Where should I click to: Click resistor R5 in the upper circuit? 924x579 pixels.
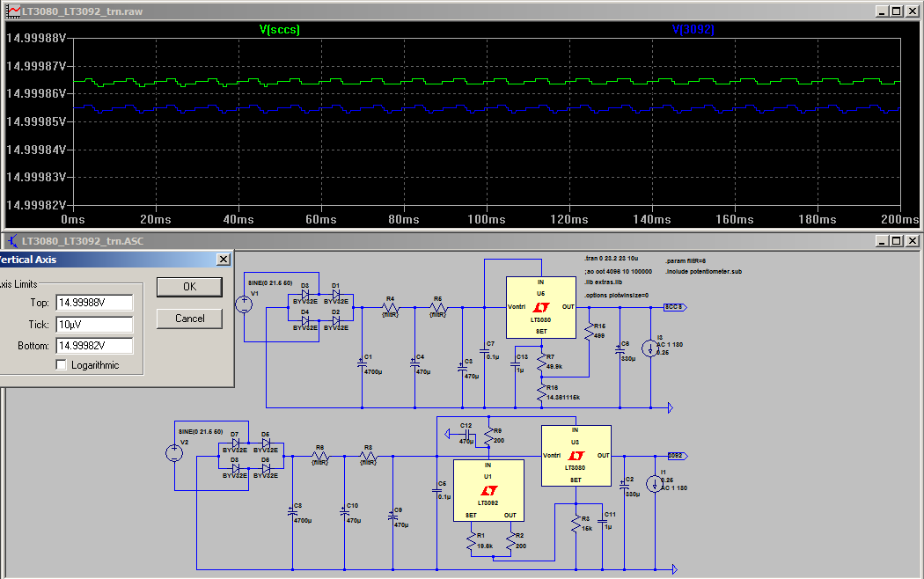437,307
